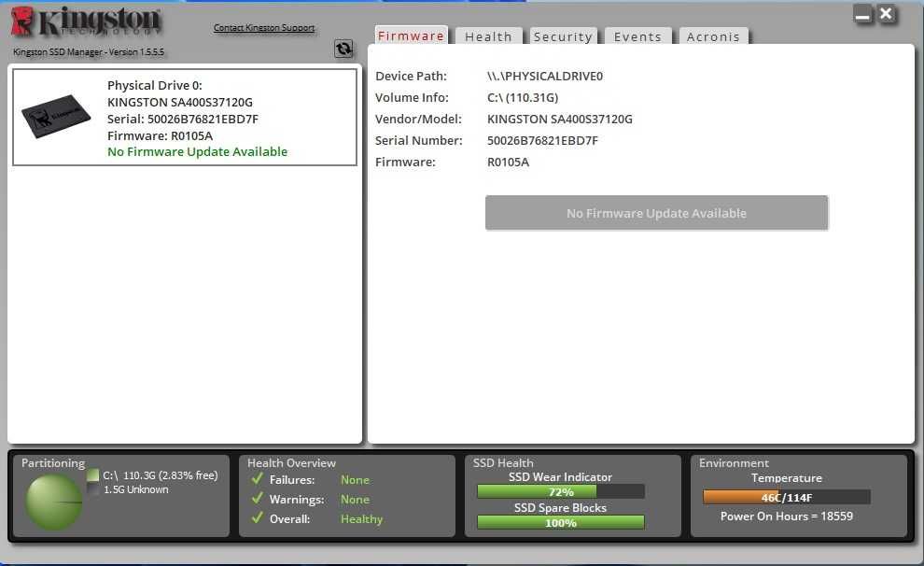Viewport: 924px width, 566px height.
Task: Click the C:\ partition legend color square
Action: [93, 474]
